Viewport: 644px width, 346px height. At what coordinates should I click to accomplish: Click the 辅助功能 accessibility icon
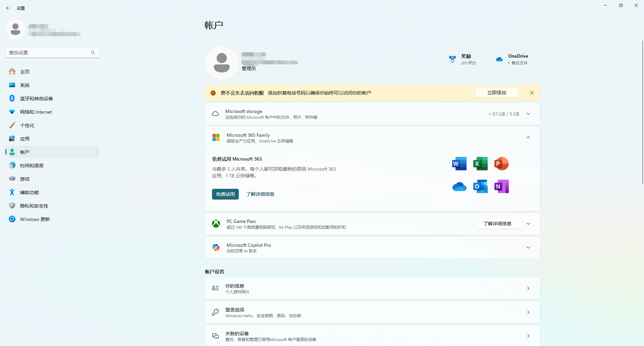click(x=12, y=192)
